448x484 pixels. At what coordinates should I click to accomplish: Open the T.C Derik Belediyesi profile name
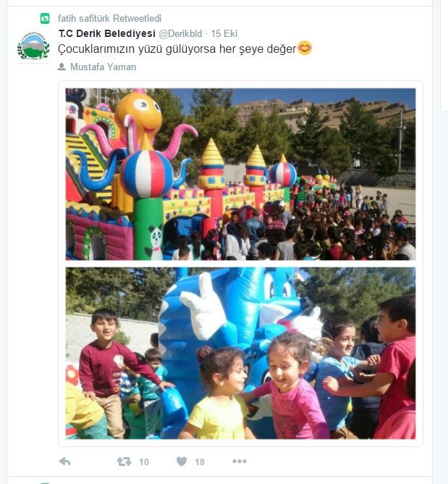coord(107,33)
